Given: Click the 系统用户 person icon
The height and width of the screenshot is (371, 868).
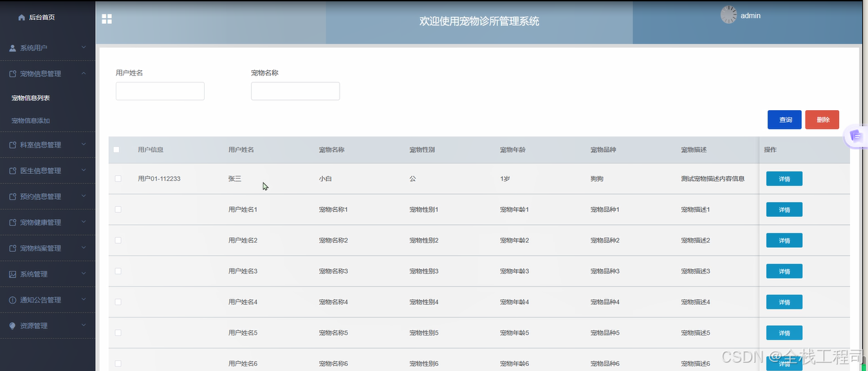Looking at the screenshot, I should tap(13, 48).
